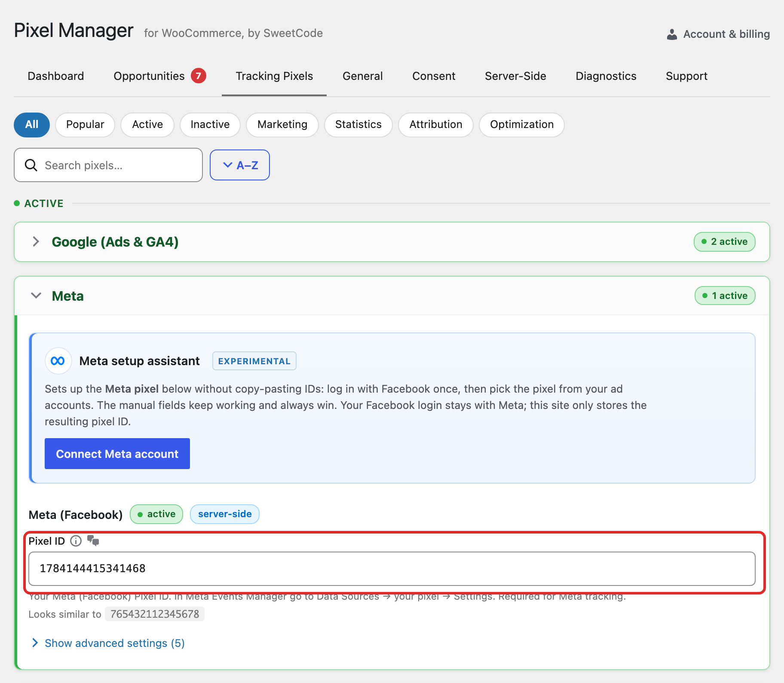Filter pixels by Active
This screenshot has height=683, width=784.
point(147,125)
